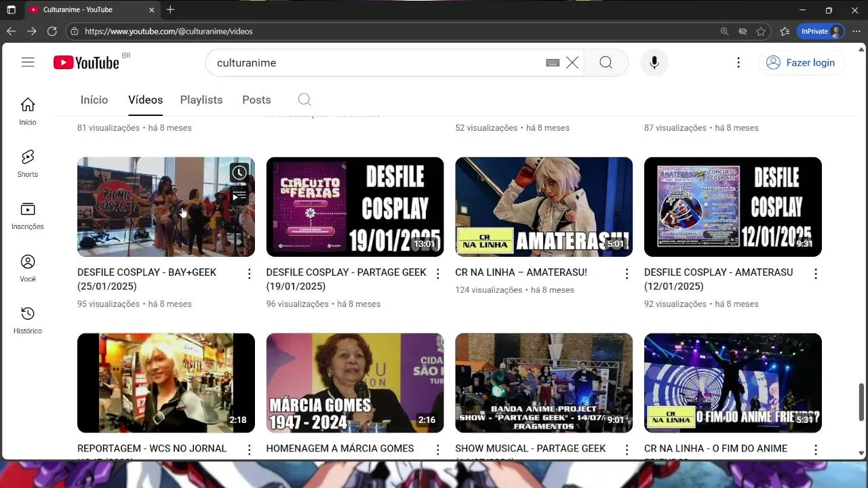Open the Partage Geek 19/01/2025 thumbnail
Screen dimensions: 868x488
(x=355, y=207)
